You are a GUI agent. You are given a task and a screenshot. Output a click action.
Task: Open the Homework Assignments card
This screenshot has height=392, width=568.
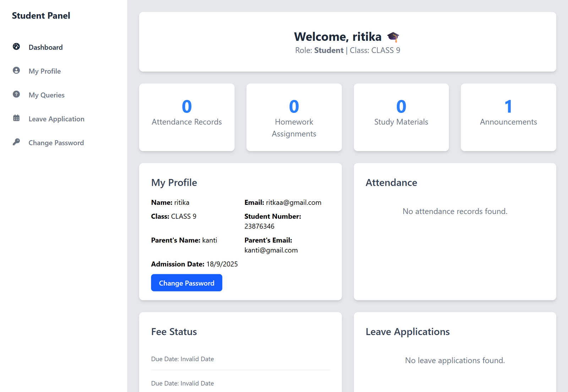(x=294, y=117)
